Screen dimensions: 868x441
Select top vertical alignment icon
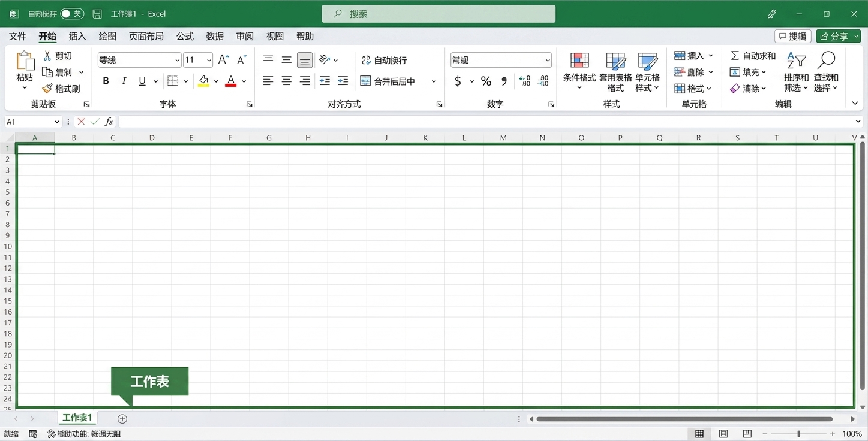tap(268, 59)
